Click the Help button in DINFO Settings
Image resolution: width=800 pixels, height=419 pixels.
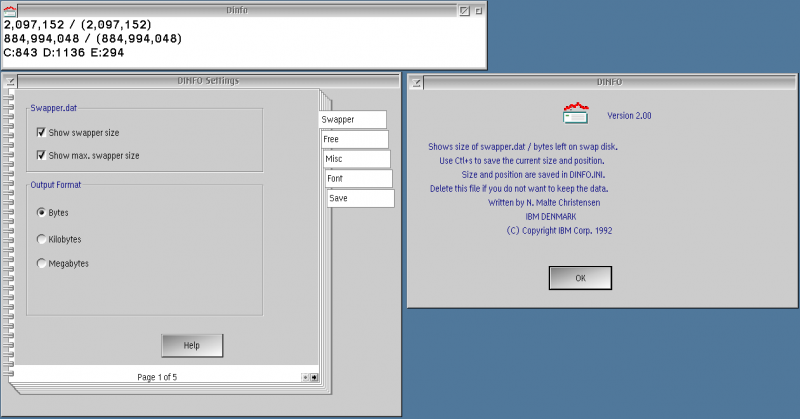192,346
